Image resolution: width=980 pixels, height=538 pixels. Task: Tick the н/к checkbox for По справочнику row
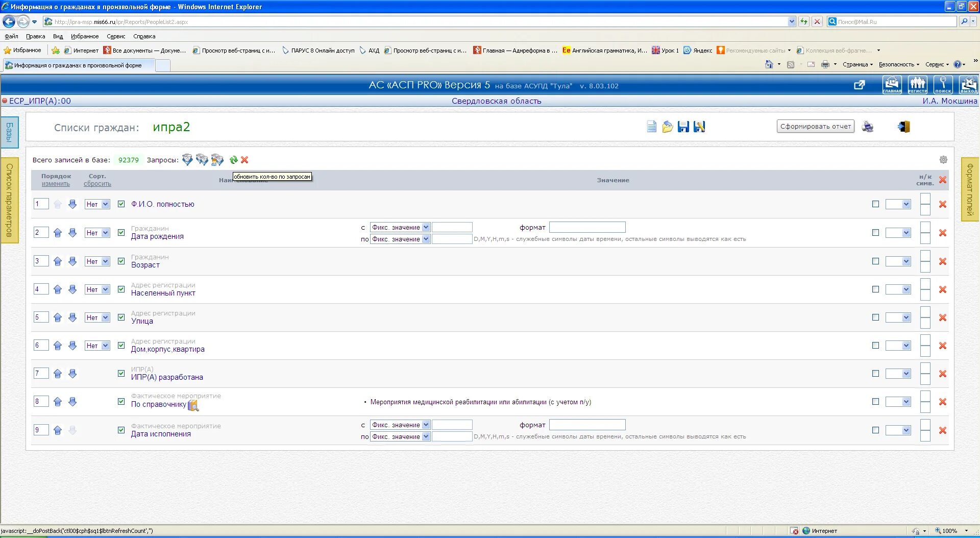click(x=875, y=402)
